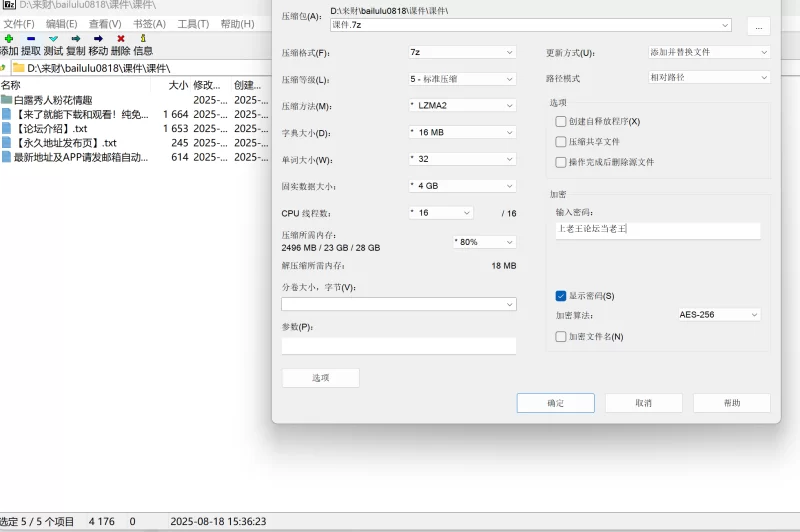800x532 pixels.
Task: Click the 取消 button
Action: [x=644, y=403]
